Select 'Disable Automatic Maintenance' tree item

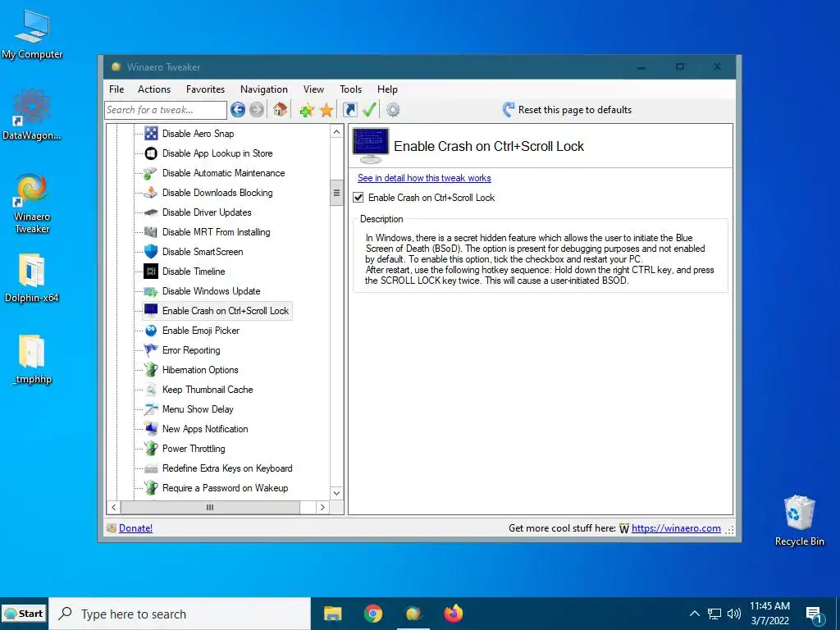tap(223, 173)
